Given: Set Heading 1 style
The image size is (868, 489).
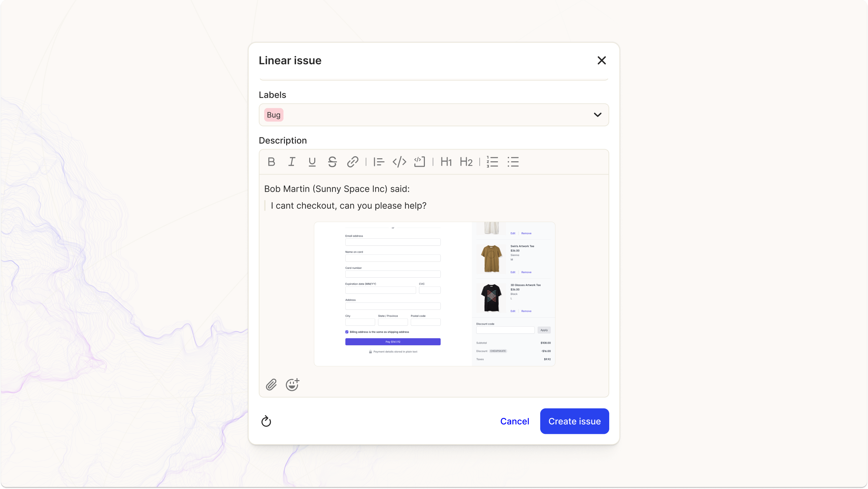Looking at the screenshot, I should coord(446,162).
